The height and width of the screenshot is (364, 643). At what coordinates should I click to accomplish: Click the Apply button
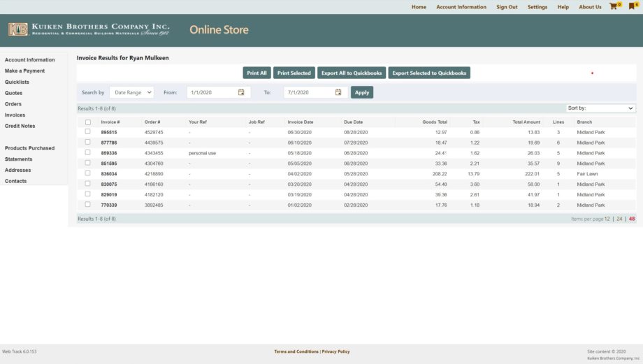click(x=362, y=92)
